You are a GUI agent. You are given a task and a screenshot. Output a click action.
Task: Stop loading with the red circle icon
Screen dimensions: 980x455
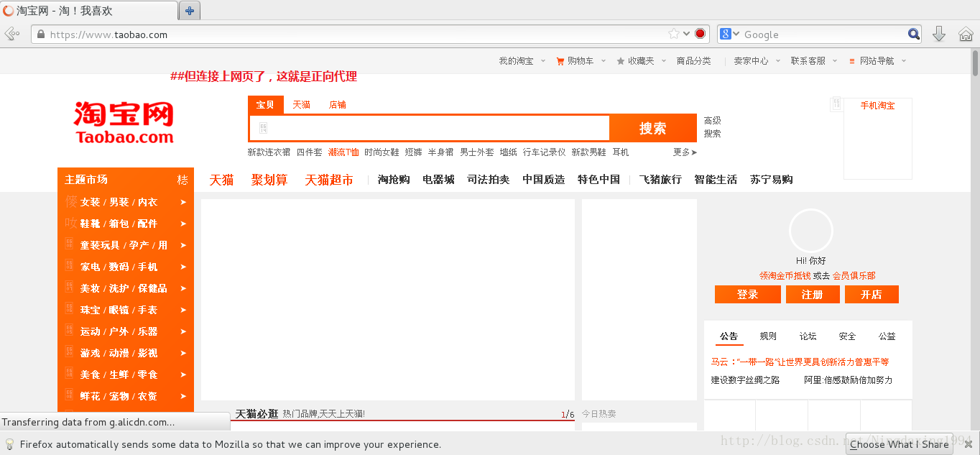700,34
